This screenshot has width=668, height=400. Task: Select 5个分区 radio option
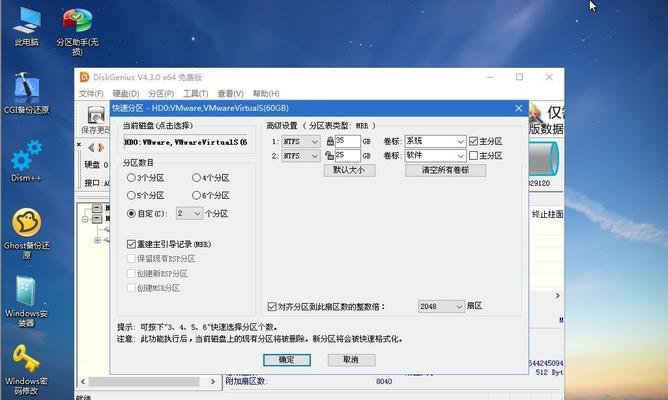[x=131, y=196]
